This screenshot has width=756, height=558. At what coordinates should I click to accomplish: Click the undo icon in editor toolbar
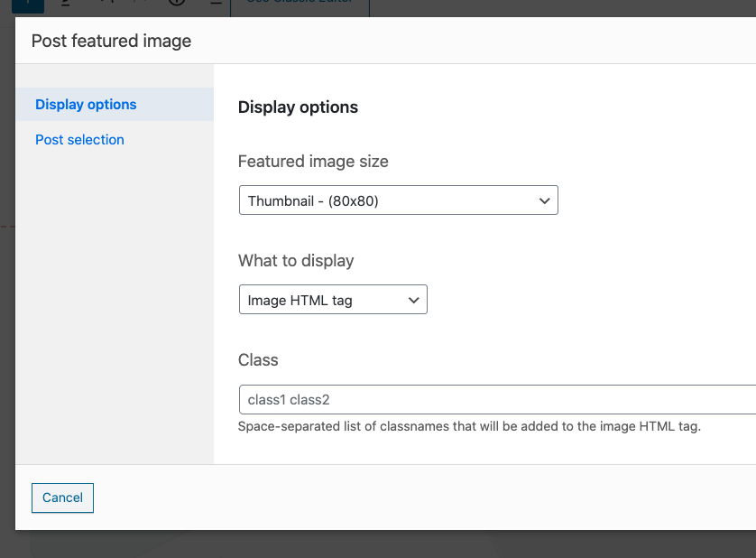(106, 5)
